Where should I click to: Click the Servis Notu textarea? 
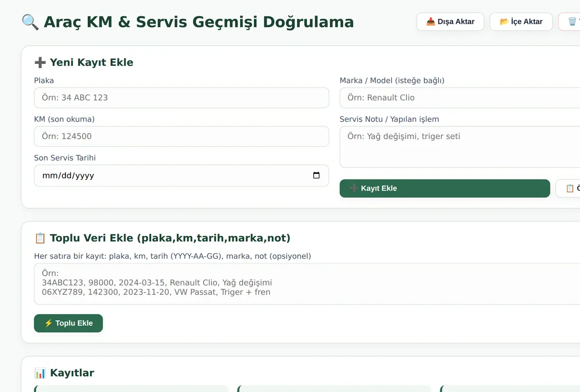[x=460, y=147]
